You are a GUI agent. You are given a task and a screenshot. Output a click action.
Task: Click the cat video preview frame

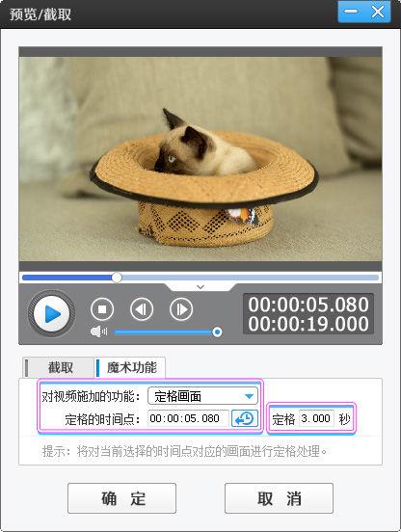[200, 159]
